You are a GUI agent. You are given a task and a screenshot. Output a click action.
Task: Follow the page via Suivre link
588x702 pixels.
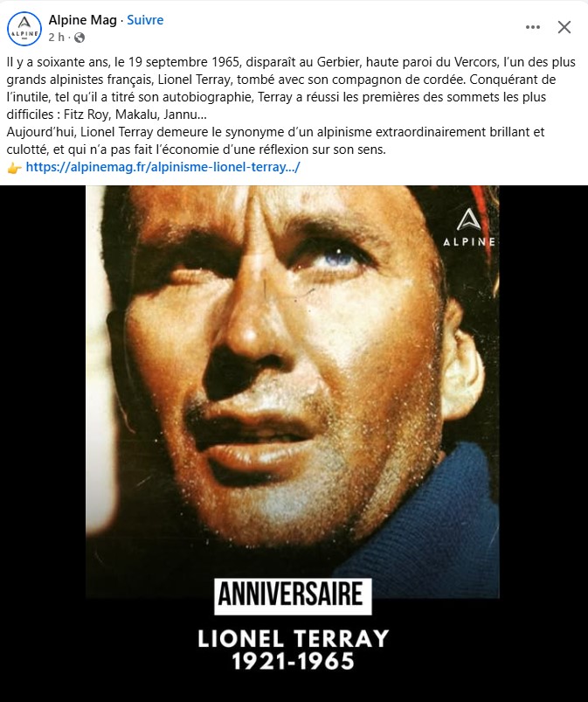coord(145,20)
